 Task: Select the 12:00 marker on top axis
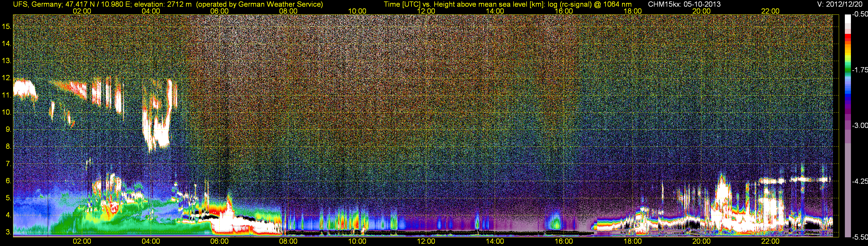pyautogui.click(x=426, y=11)
